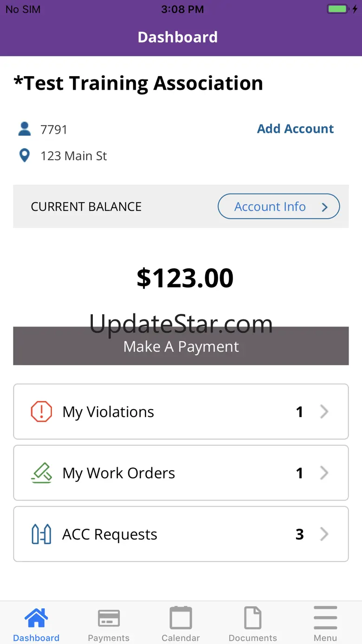Switch to the Payments tab label
362x644 pixels.
[x=109, y=638]
